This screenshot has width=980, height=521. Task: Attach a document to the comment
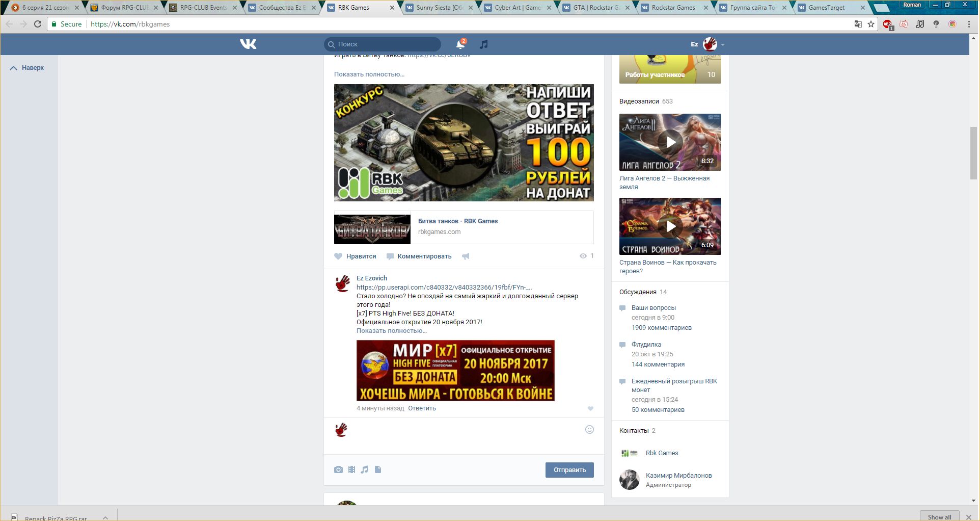tap(378, 470)
